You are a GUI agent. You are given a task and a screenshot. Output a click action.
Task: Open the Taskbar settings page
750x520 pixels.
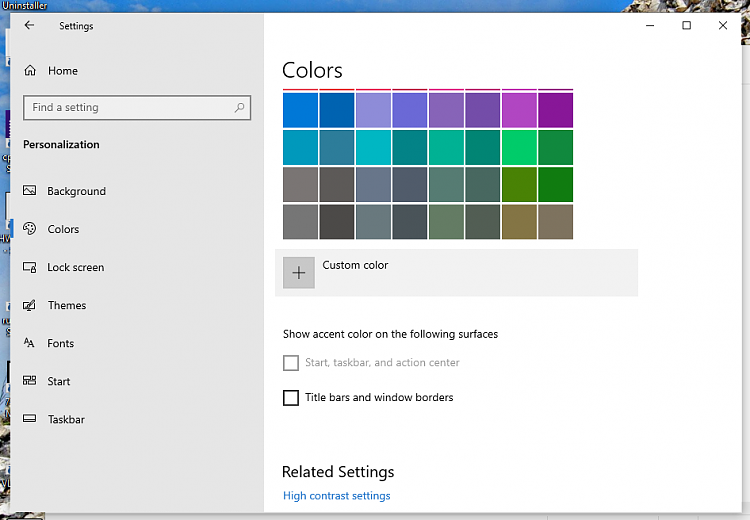pyautogui.click(x=66, y=420)
